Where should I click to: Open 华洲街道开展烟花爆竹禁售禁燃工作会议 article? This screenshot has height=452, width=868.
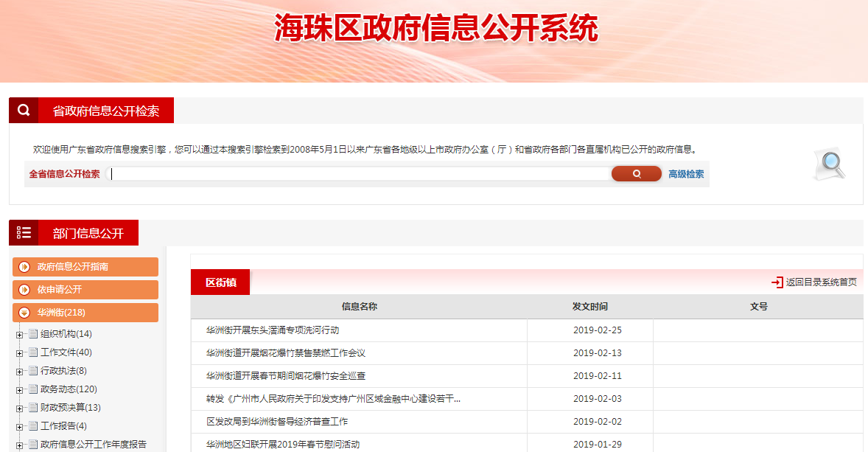pos(286,353)
